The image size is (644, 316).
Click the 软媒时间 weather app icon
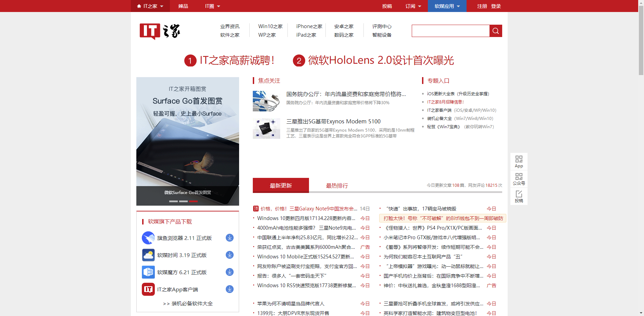[x=148, y=255]
